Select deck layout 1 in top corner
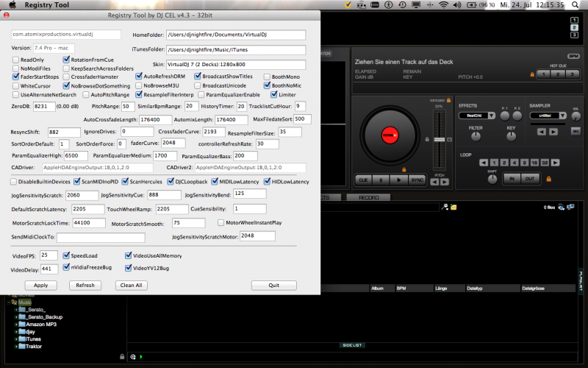Viewport: 588px width, 368px height. [x=574, y=21]
